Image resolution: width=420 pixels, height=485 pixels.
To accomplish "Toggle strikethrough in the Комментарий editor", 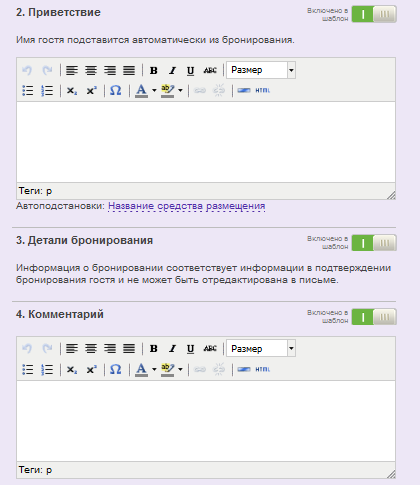I will click(210, 349).
